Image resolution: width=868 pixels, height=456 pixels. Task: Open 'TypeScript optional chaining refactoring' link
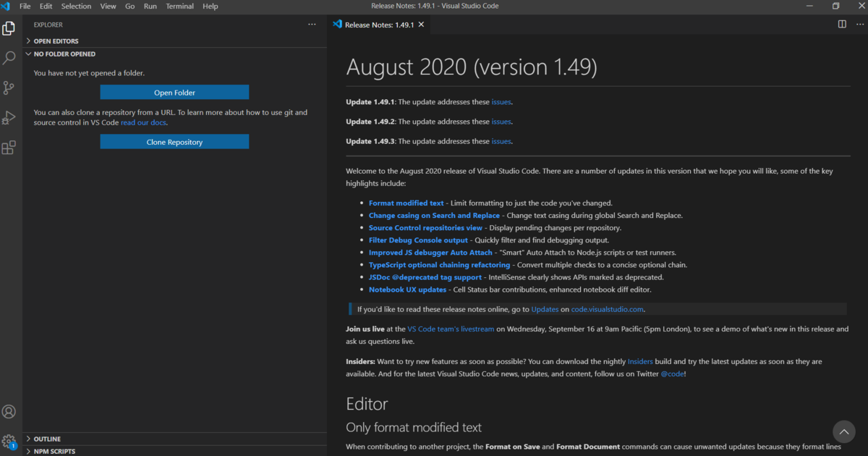[439, 265]
